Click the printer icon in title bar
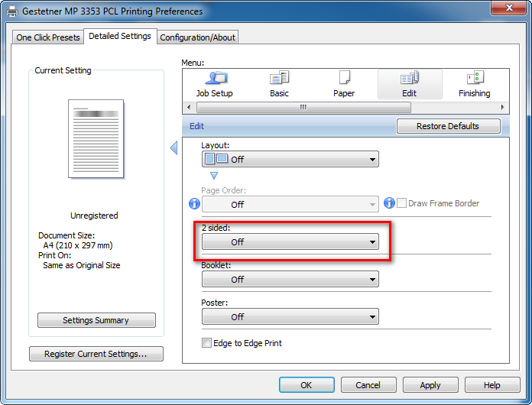 [x=12, y=11]
